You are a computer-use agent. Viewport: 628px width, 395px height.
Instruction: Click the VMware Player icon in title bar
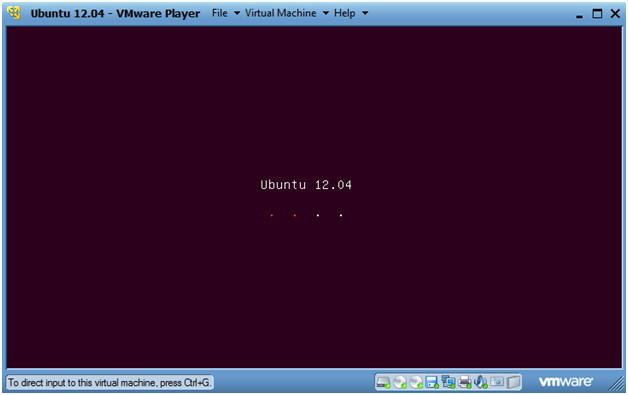14,13
